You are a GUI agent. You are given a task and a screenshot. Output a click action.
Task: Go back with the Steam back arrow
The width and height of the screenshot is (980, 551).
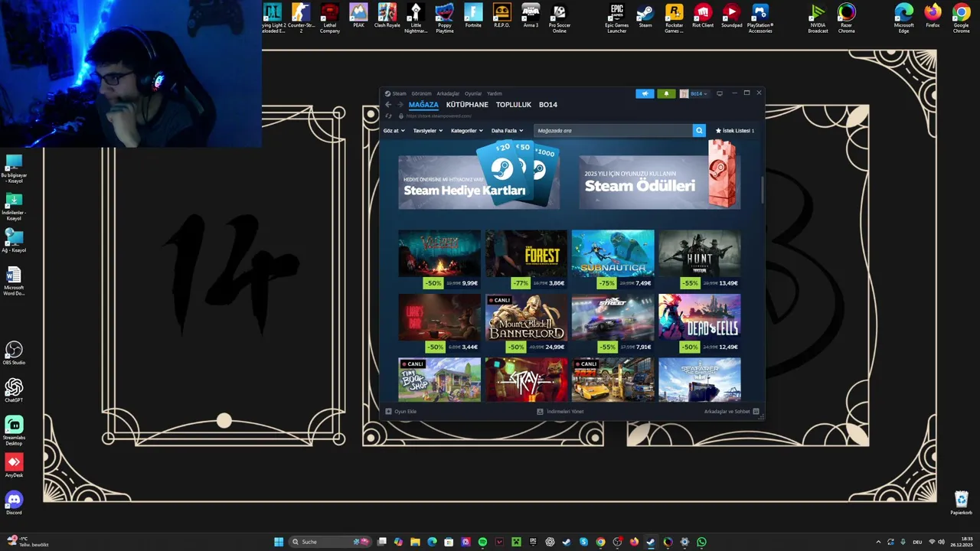tap(388, 105)
